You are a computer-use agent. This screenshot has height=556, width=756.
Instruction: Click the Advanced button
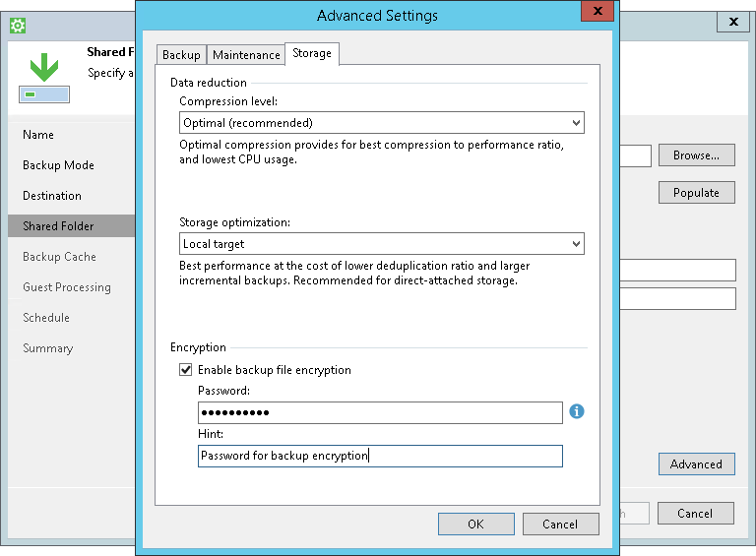pyautogui.click(x=696, y=464)
